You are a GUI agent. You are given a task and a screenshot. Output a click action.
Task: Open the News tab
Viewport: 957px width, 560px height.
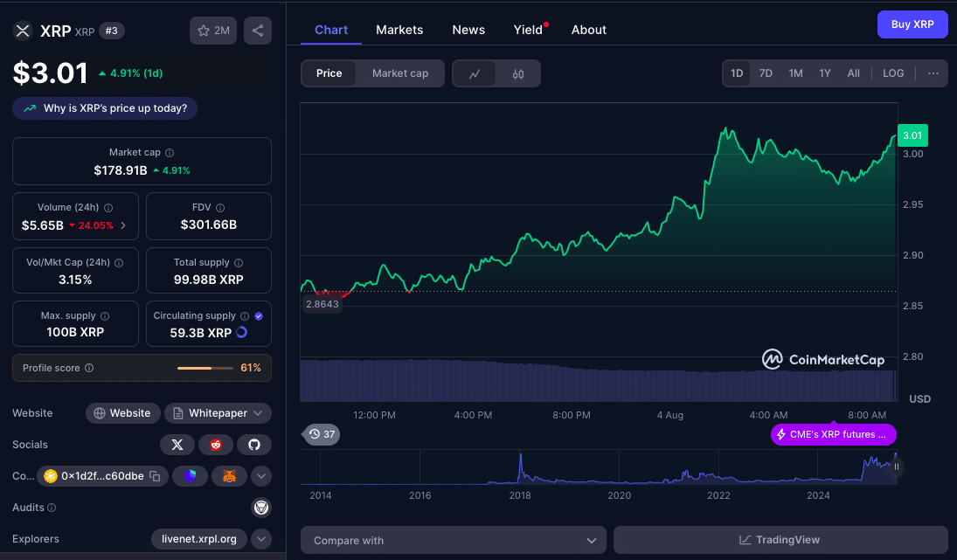pyautogui.click(x=468, y=30)
